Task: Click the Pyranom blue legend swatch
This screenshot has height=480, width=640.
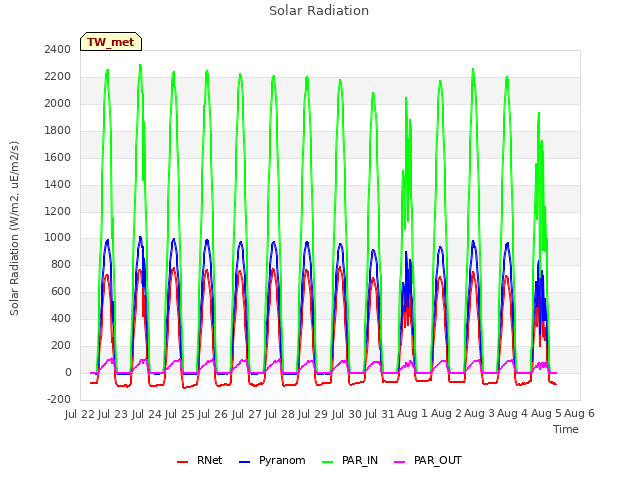Action: pyautogui.click(x=244, y=462)
